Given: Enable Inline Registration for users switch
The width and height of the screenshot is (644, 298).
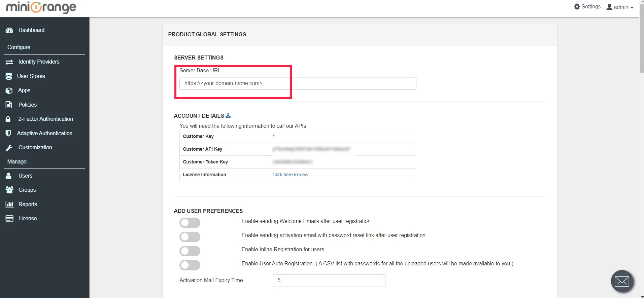Looking at the screenshot, I should [x=190, y=251].
